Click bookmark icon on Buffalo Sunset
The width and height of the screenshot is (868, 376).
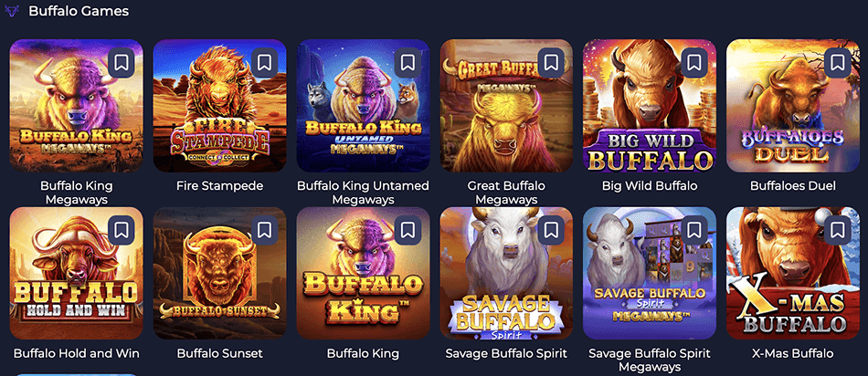pyautogui.click(x=265, y=230)
